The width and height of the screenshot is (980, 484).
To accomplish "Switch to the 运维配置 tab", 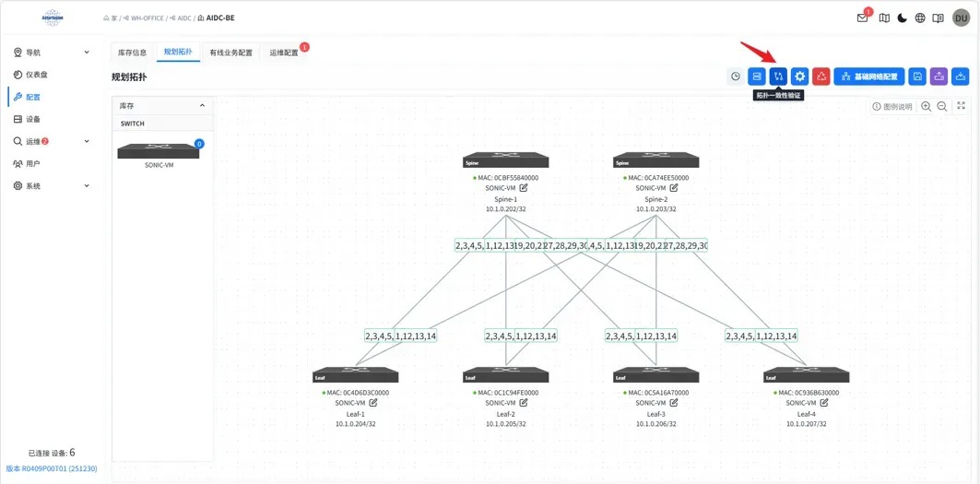I will tap(284, 53).
